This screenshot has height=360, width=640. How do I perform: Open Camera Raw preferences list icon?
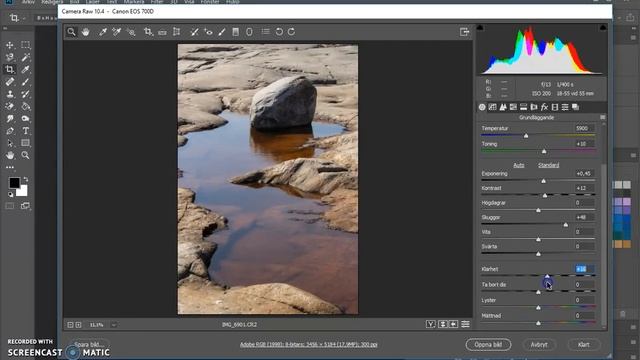click(x=265, y=31)
